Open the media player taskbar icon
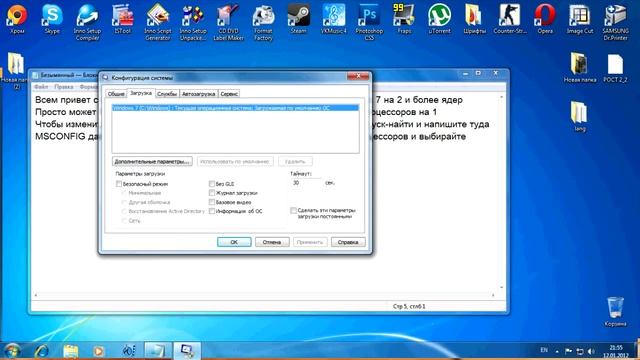 click(98, 351)
